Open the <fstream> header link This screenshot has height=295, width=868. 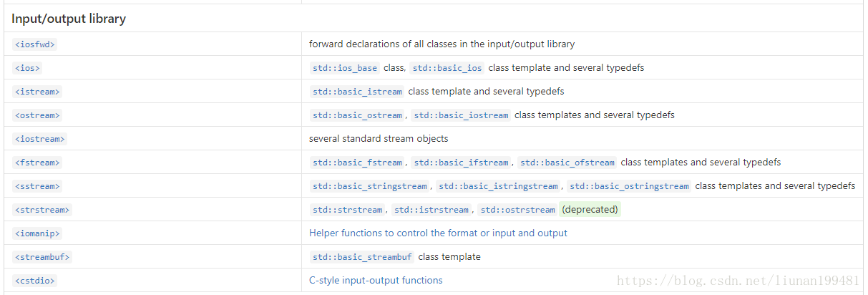[36, 163]
